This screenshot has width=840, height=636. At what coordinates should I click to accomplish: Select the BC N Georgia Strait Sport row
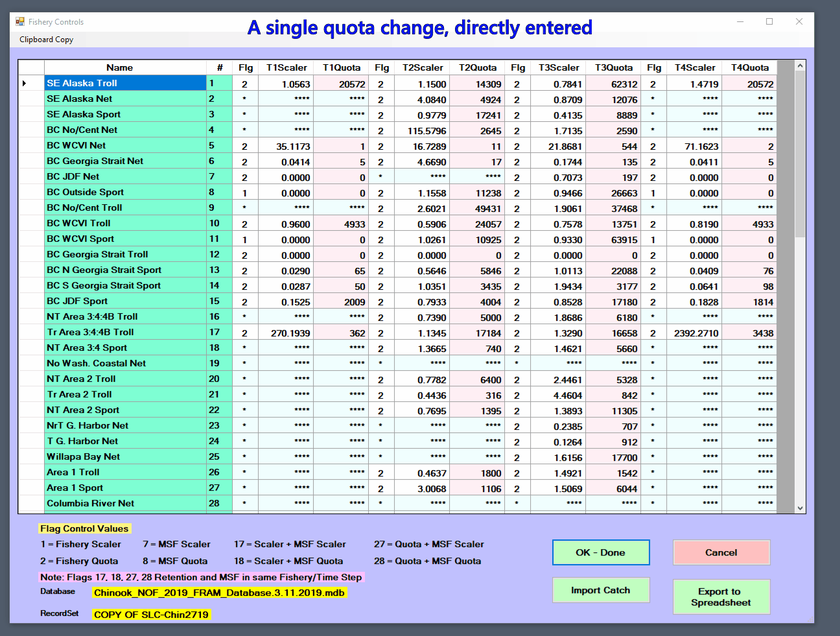tap(125, 270)
